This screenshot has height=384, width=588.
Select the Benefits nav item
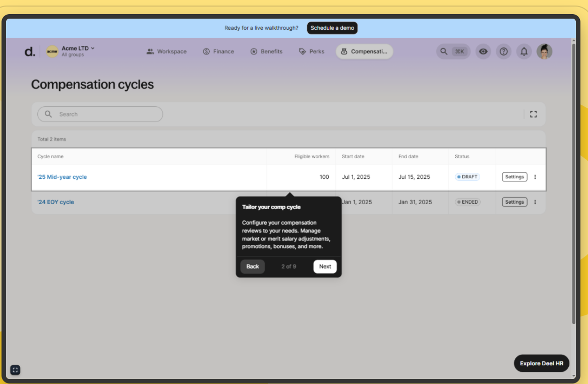(266, 51)
